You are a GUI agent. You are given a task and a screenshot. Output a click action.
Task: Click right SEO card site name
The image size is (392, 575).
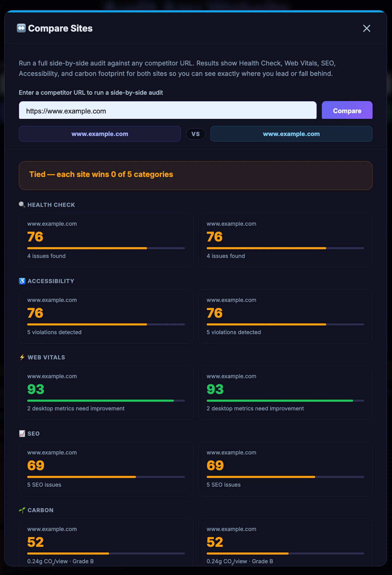click(231, 452)
